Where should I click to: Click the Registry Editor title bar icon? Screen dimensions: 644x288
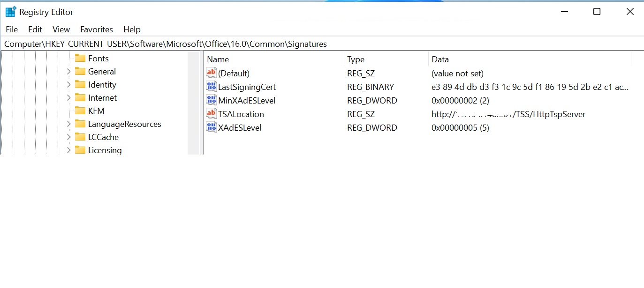click(10, 11)
